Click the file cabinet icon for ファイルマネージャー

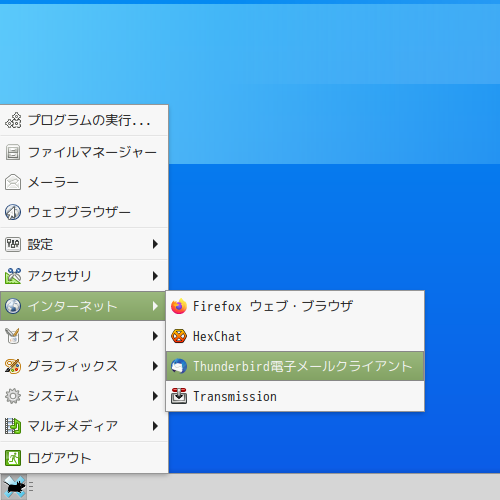coord(13,152)
